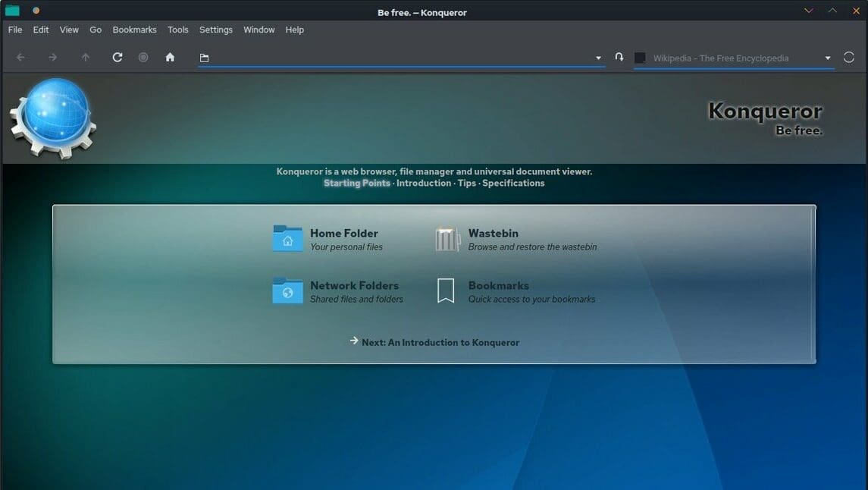This screenshot has width=868, height=490.
Task: Open the View menu
Action: tap(69, 30)
